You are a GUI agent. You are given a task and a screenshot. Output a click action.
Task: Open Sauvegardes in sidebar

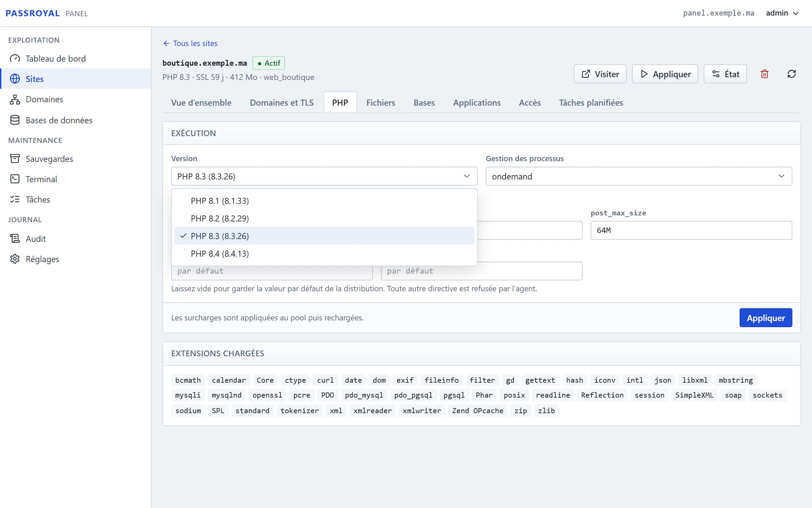(x=76, y=159)
